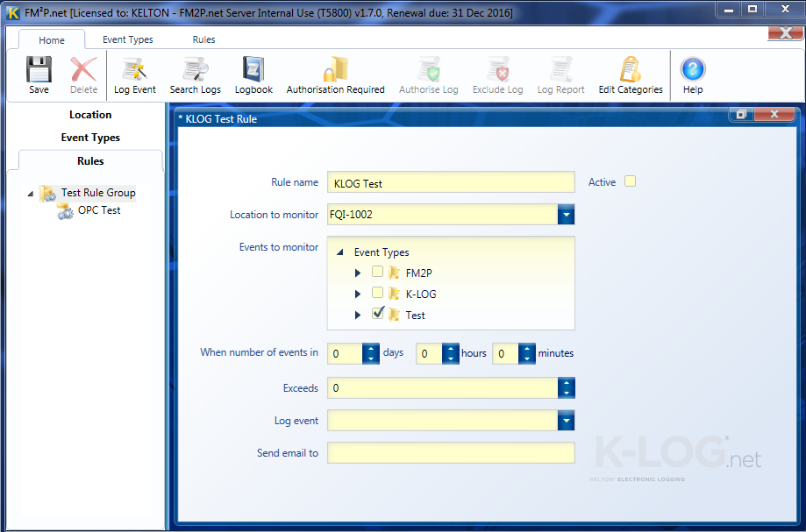The width and height of the screenshot is (806, 532).
Task: Click the Test Rule Group folder icon
Action: tap(48, 193)
